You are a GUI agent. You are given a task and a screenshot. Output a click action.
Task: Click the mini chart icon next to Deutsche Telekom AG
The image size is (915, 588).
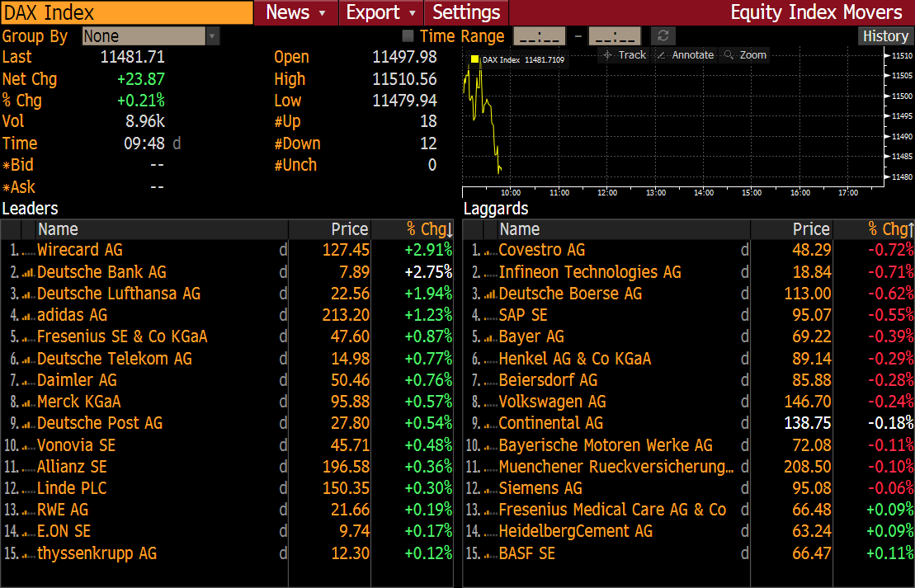(28, 359)
